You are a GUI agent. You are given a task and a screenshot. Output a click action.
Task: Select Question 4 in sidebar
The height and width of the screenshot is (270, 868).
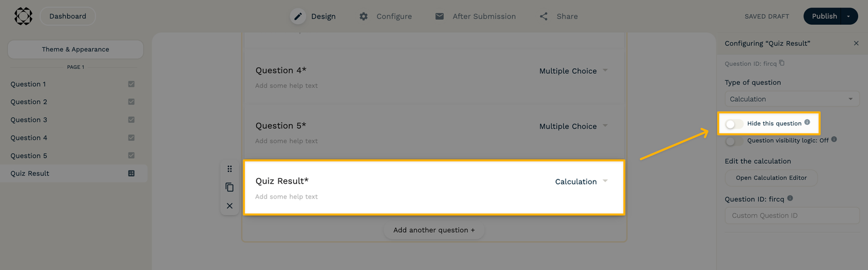point(74,138)
